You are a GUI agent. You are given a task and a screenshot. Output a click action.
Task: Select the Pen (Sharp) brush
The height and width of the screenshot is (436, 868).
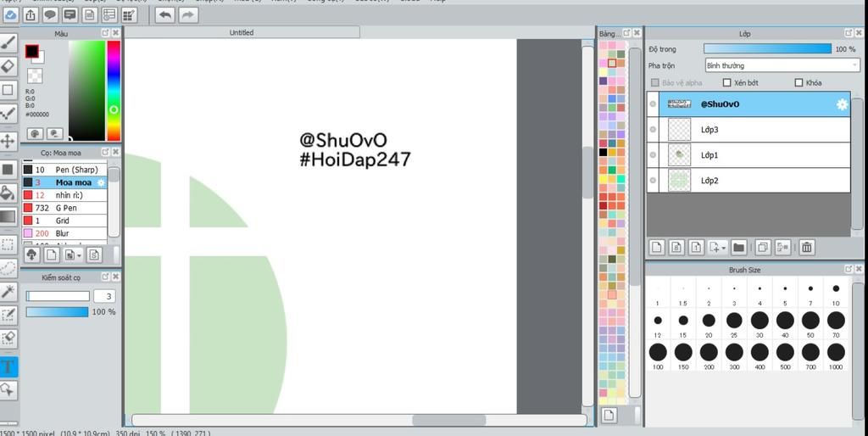tap(64, 170)
